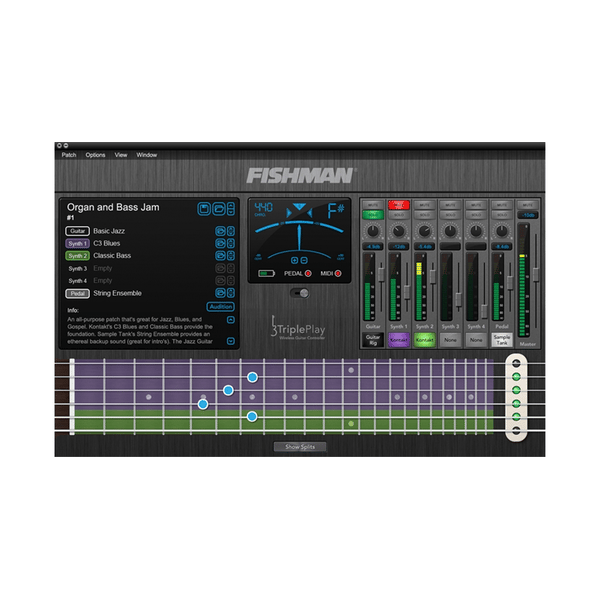Click the Info text scroll-down arrow
Screen dimensions: 600x600
(x=231, y=341)
